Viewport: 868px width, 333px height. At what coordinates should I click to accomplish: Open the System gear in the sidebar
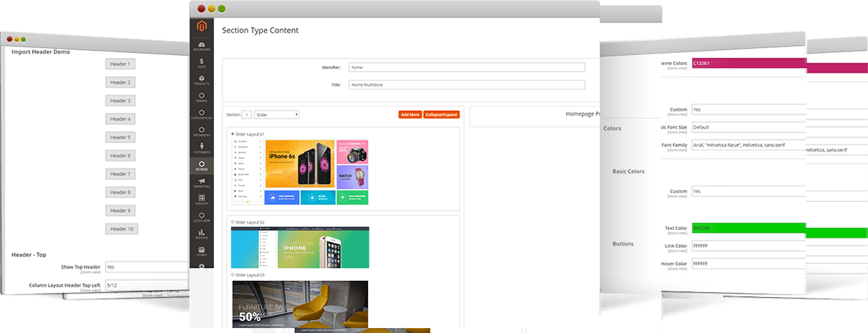click(x=202, y=265)
